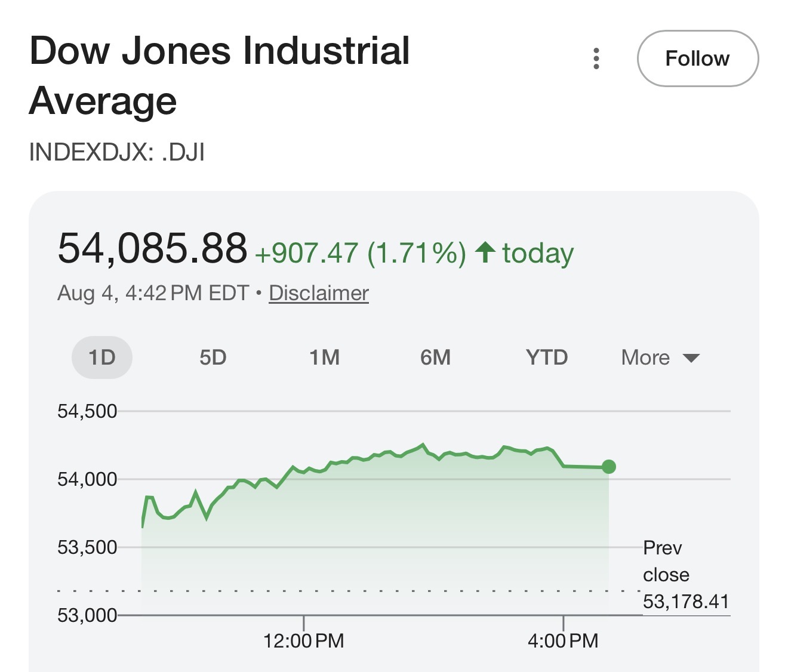Select the YTD chart range
788x672 pixels.
tap(547, 357)
